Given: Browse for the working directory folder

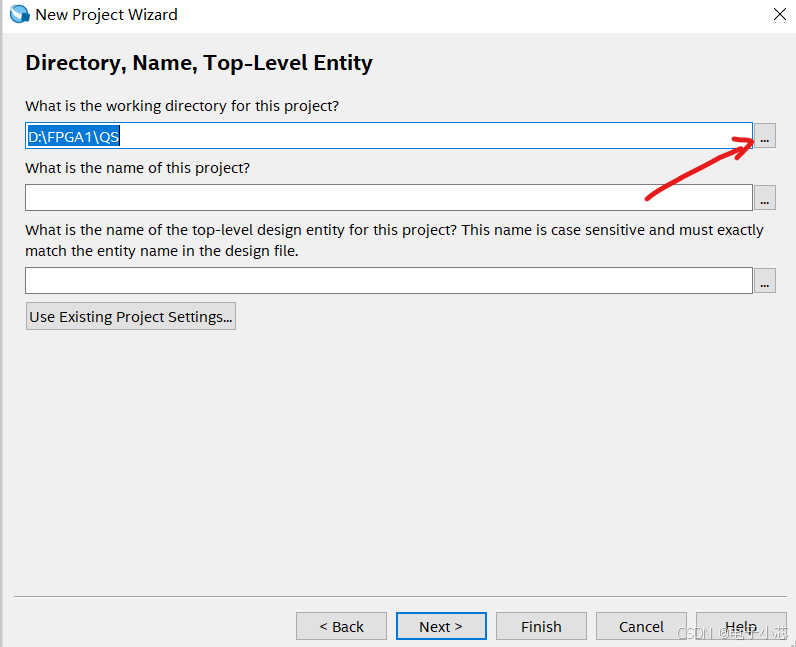Looking at the screenshot, I should 765,137.
